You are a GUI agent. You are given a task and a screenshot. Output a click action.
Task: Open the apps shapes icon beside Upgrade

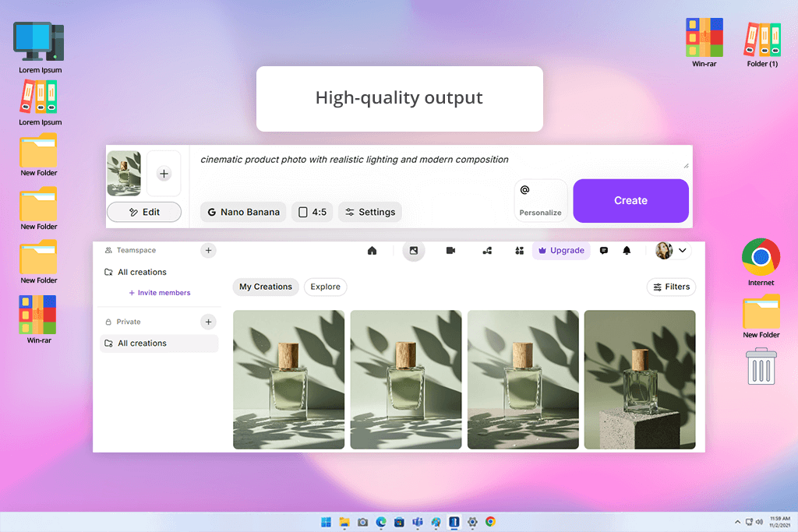coord(519,250)
